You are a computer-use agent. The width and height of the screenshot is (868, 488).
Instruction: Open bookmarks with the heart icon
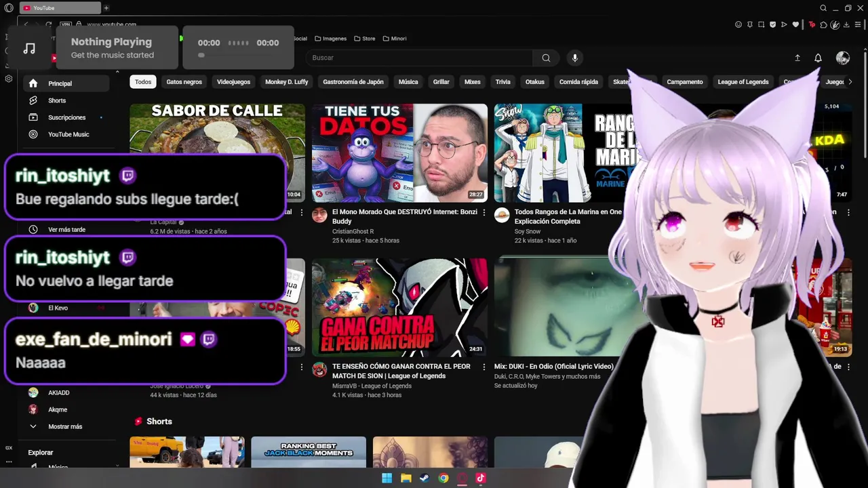(795, 24)
